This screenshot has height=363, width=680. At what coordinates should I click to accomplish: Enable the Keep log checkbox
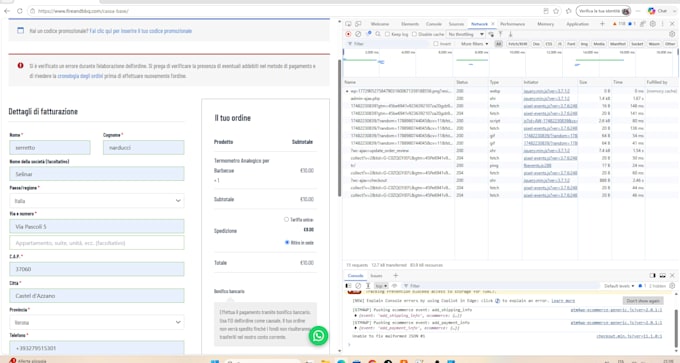[x=388, y=34]
